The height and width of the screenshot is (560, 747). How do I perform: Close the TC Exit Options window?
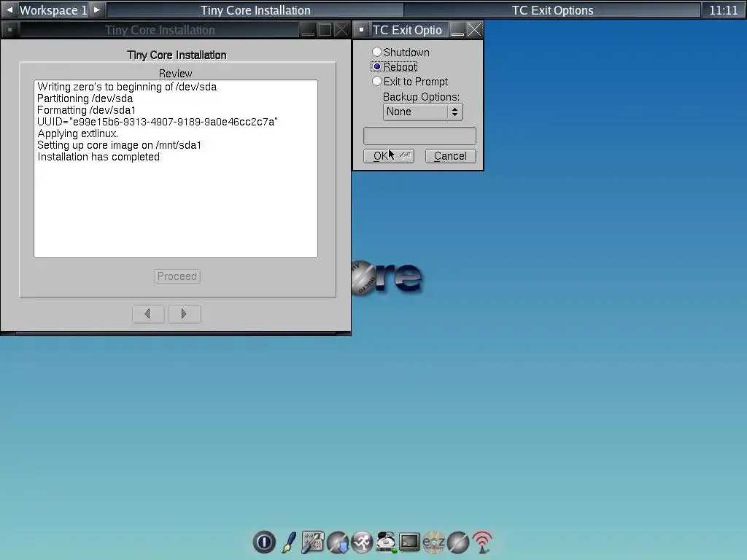tap(474, 29)
